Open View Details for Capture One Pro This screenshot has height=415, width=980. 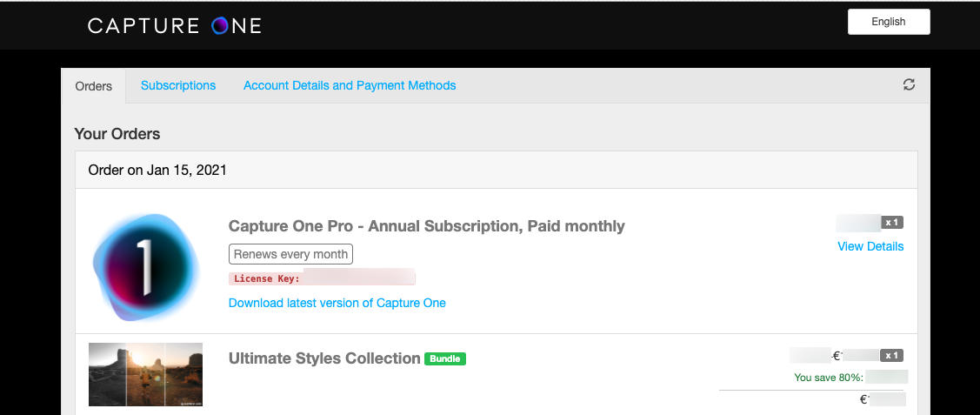coord(870,246)
